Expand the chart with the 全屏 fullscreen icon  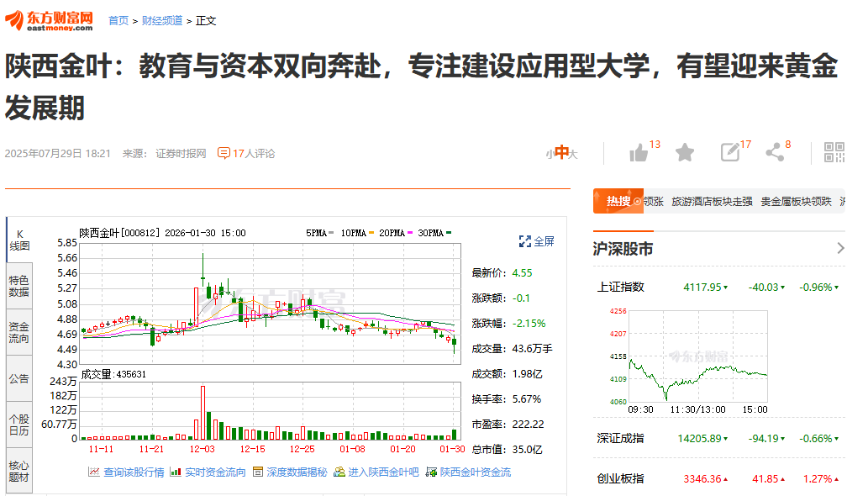536,241
